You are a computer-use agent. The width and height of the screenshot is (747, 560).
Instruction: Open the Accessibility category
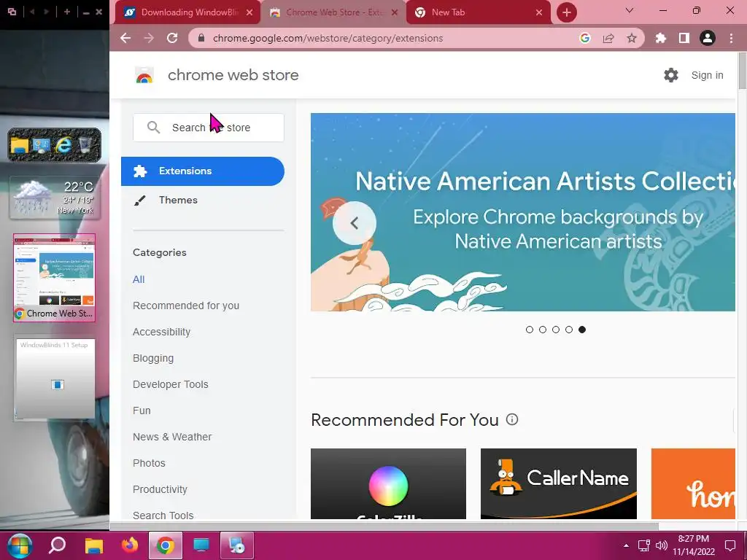coord(161,332)
